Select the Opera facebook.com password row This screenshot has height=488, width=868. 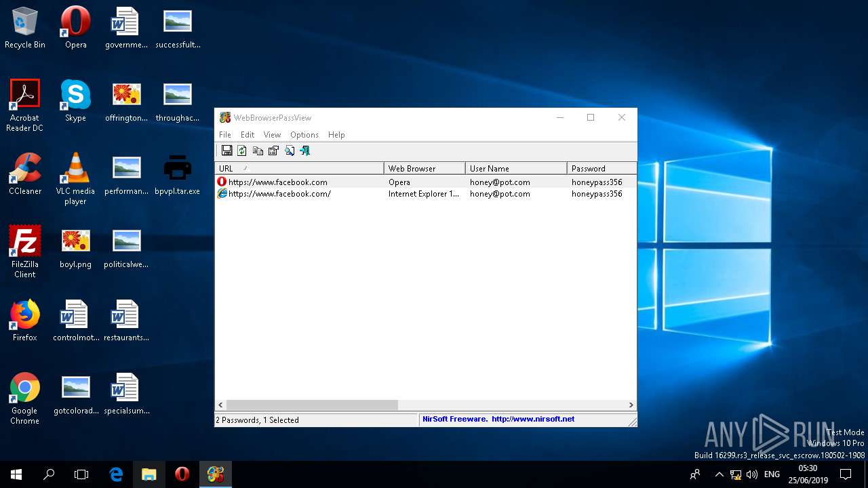point(426,182)
